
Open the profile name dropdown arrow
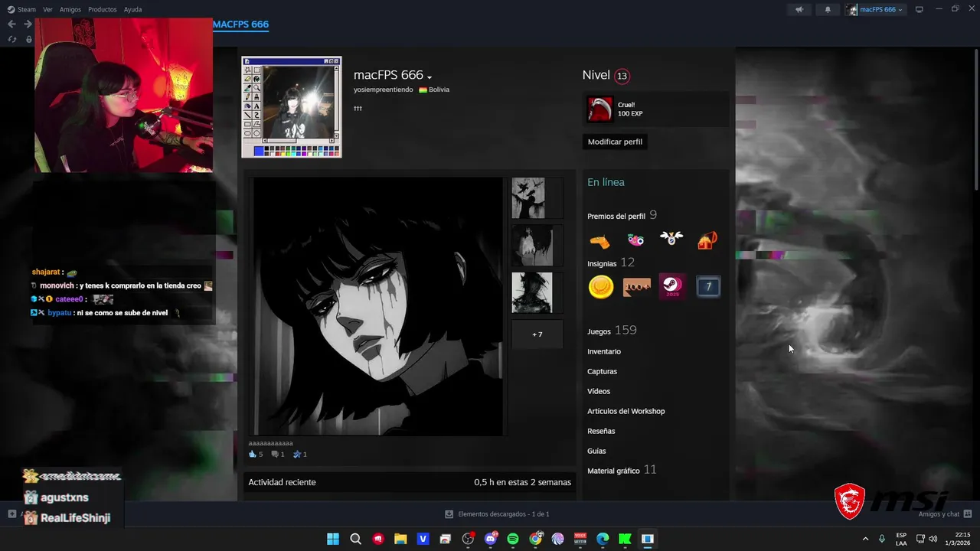pyautogui.click(x=430, y=77)
